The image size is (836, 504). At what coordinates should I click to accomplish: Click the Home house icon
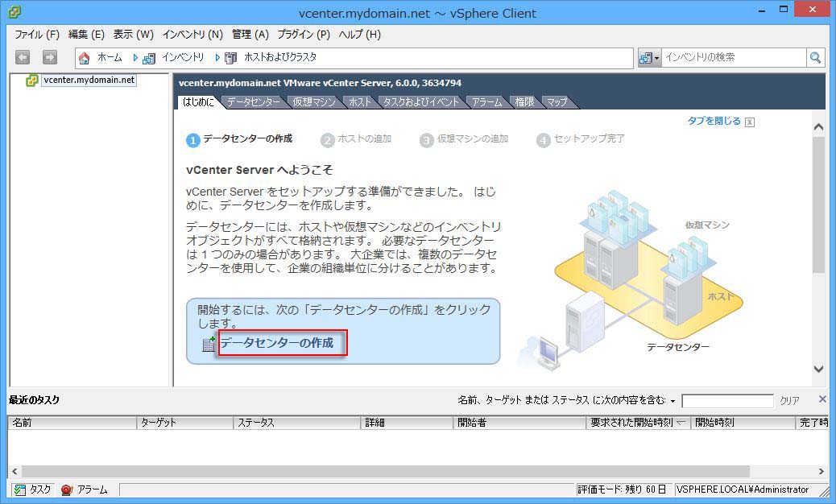[84, 58]
